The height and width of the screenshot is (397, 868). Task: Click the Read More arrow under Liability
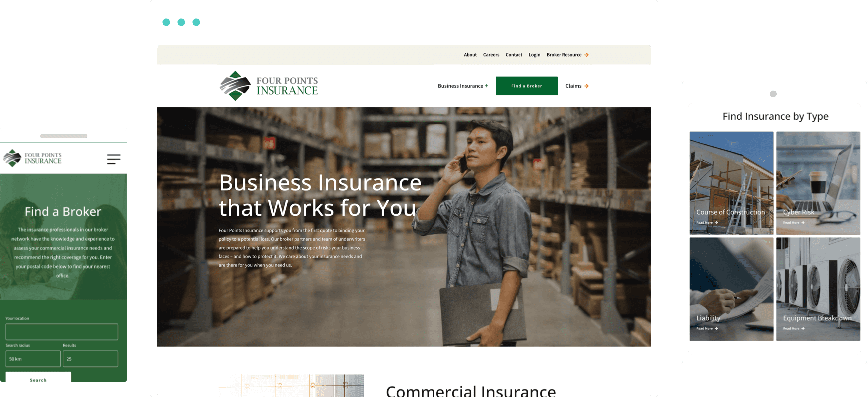click(716, 328)
